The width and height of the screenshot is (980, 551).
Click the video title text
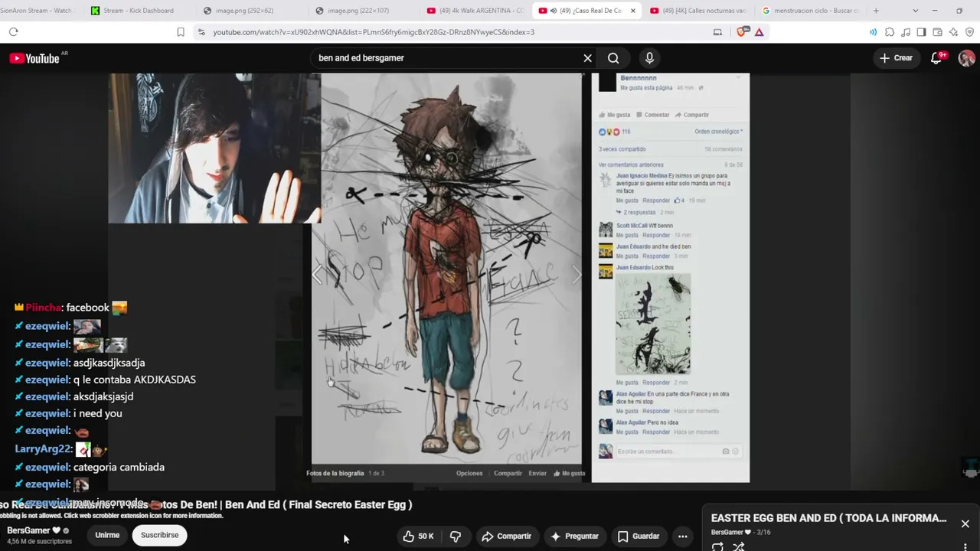pyautogui.click(x=206, y=505)
